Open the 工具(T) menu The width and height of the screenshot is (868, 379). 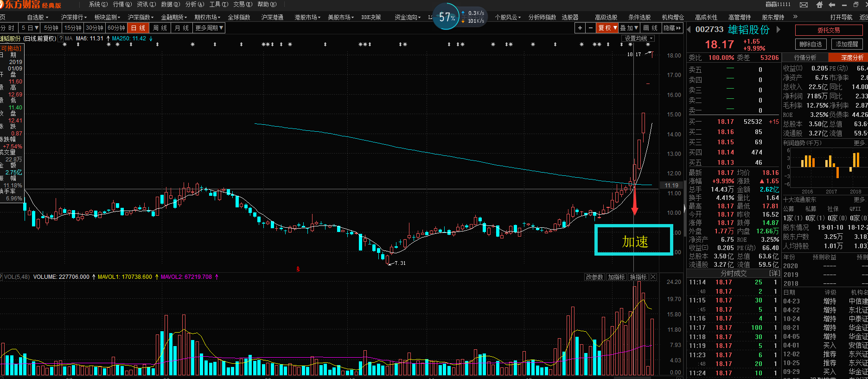pos(218,4)
